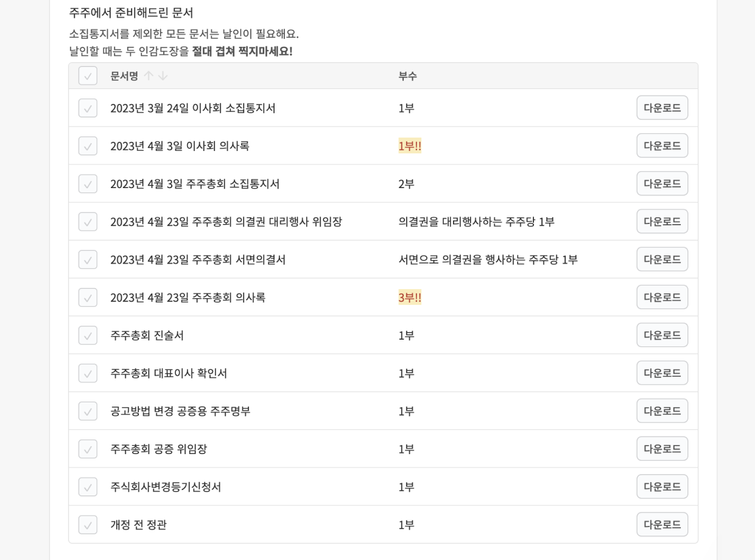Download the 2023년 4월 23일 주주총회 의사록
755x560 pixels.
coord(662,297)
